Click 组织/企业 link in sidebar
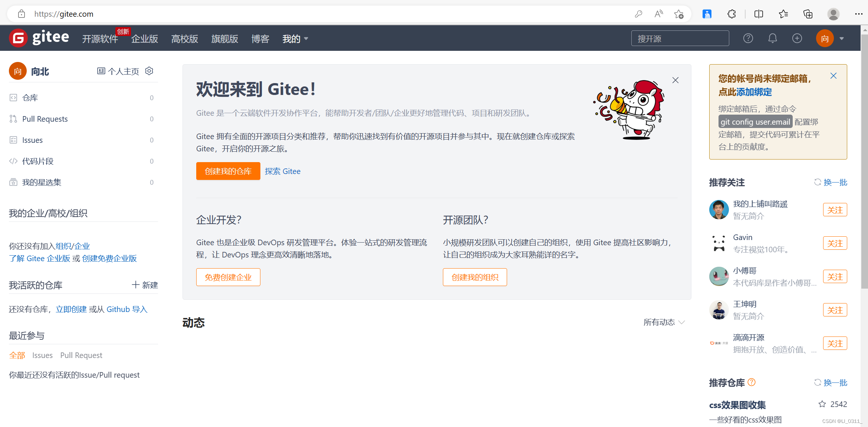Image resolution: width=868 pixels, height=427 pixels. [73, 246]
